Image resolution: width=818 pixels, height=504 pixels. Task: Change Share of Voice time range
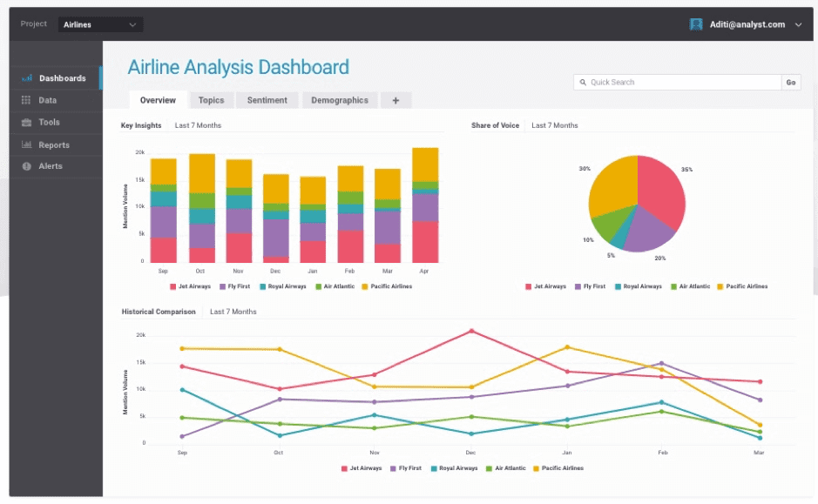554,124
